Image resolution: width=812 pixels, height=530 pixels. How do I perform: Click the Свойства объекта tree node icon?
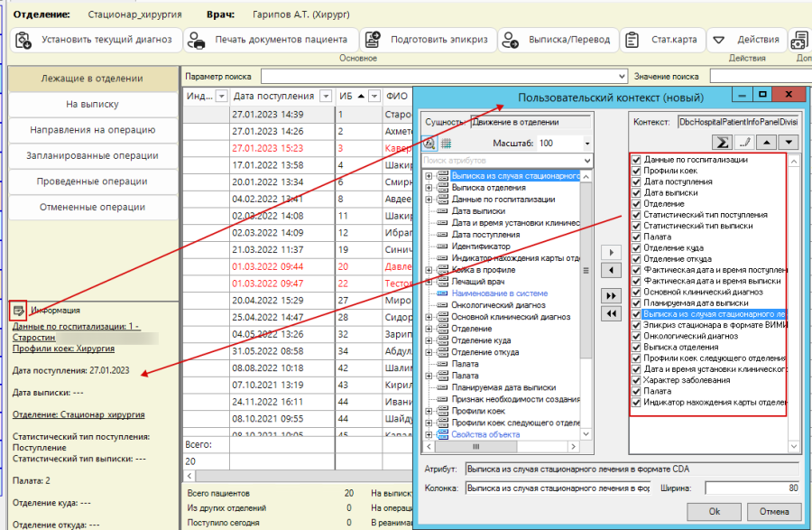click(443, 434)
